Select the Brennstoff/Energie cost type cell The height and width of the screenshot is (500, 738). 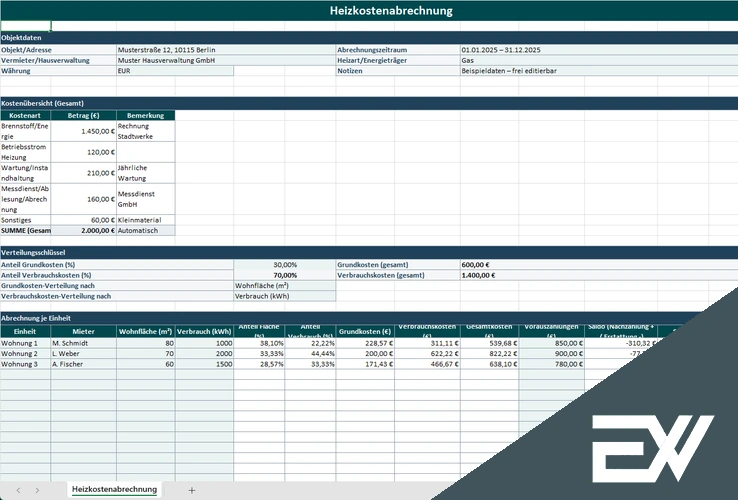(25, 131)
